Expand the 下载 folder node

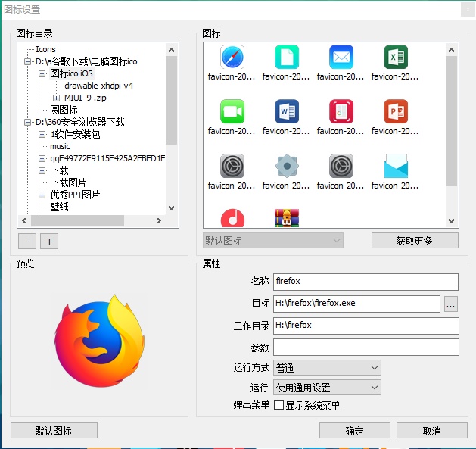(42, 170)
